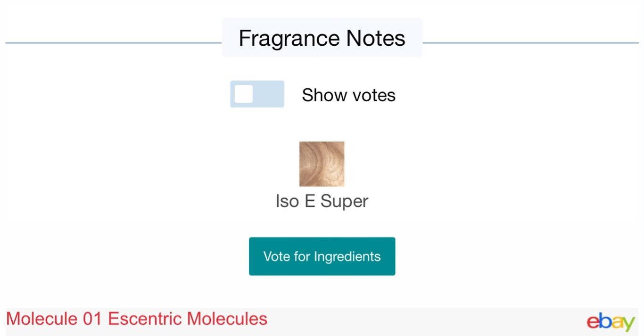Open the Iso E Super wood image

click(322, 164)
